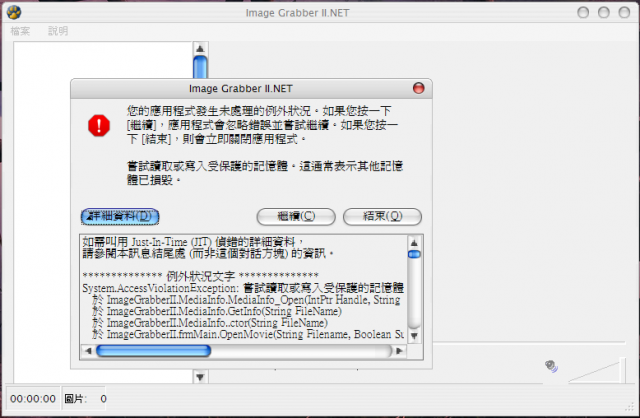Click the middle main window control circle
This screenshot has width=640, height=418.
[604, 13]
